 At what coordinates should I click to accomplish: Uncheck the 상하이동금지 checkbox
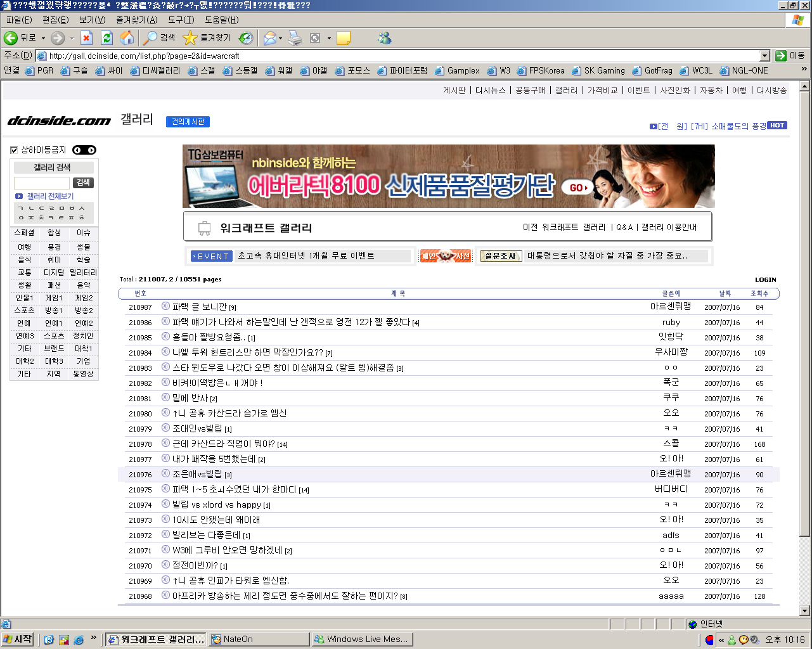coord(14,150)
